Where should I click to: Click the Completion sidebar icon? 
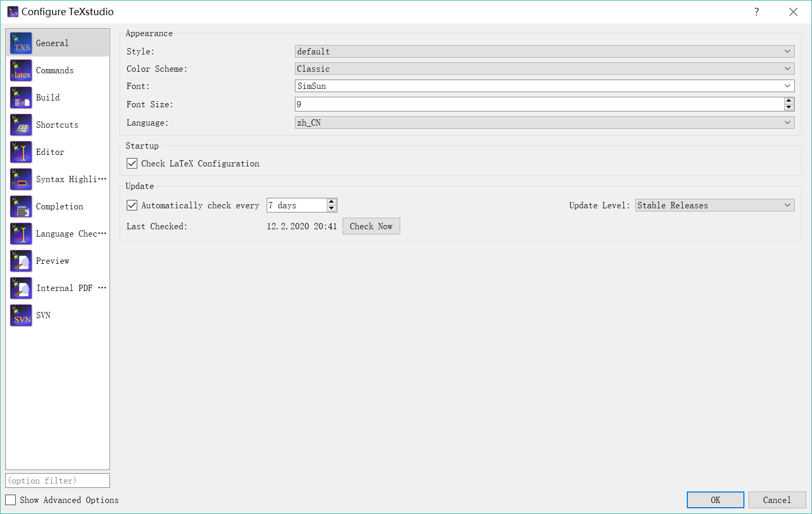coord(21,206)
